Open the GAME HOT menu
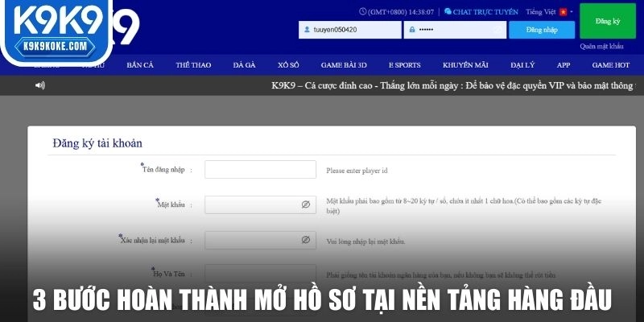The width and height of the screenshot is (644, 322). 611,65
